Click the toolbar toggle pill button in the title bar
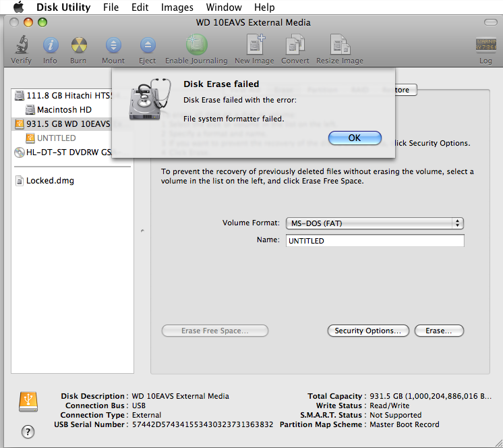Image resolution: width=503 pixels, height=448 pixels. point(490,22)
